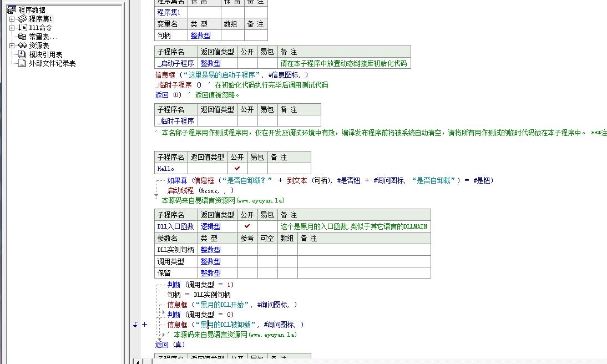Open 外部文件记录表 tree item
This screenshot has height=364, width=607.
52,63
